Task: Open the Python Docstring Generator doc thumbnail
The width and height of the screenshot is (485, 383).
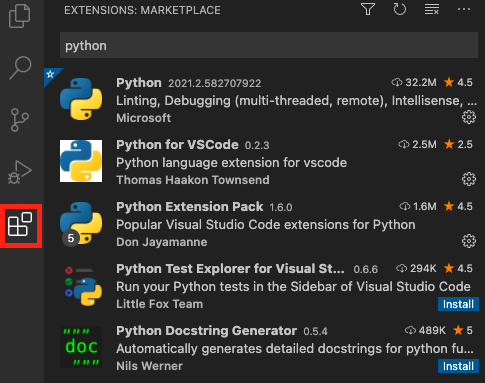Action: click(81, 347)
